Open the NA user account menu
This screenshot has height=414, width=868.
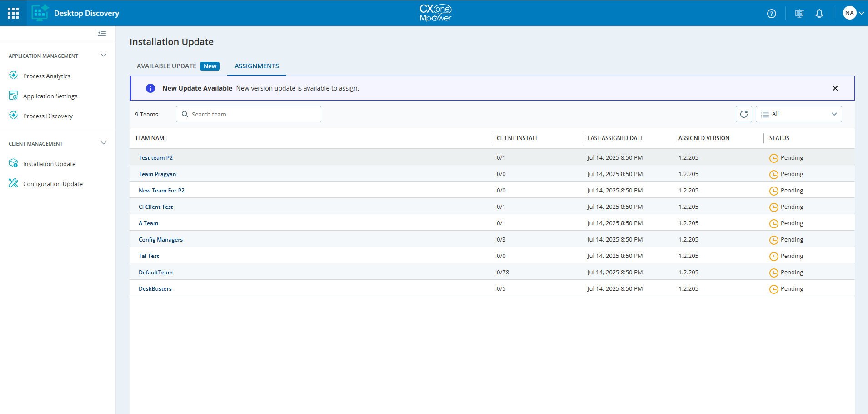[853, 13]
